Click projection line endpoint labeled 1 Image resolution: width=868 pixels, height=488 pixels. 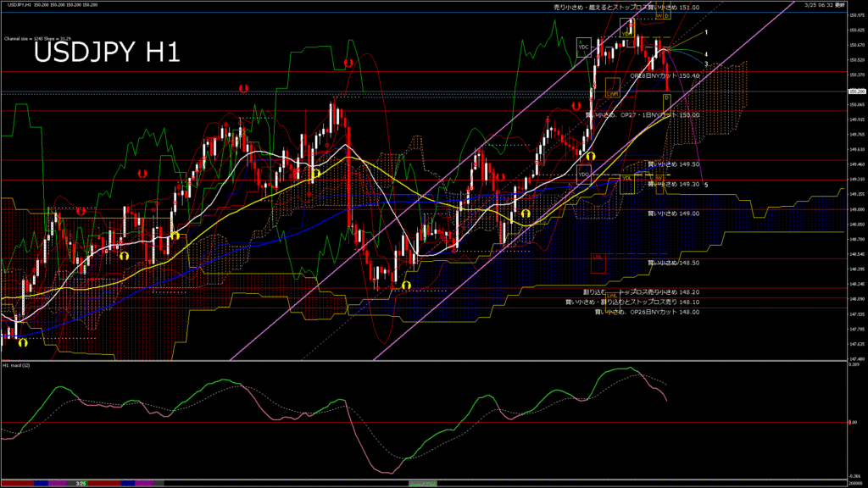pos(707,32)
